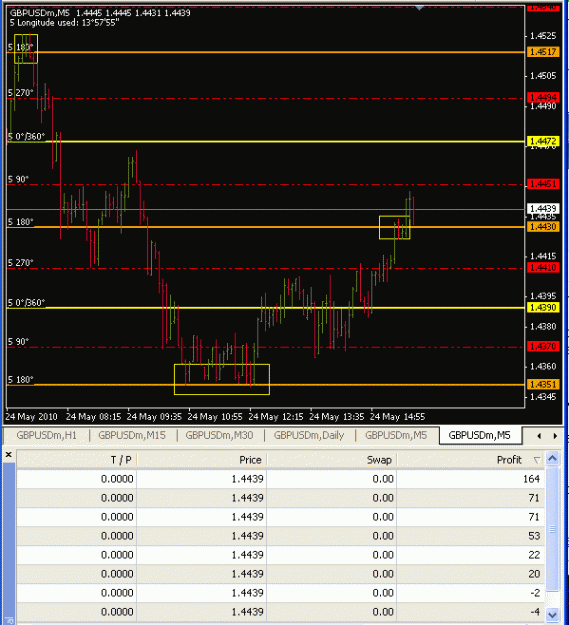Click the 1.4430 orange price label
Viewport: 569px width, 625px height.
tap(543, 227)
